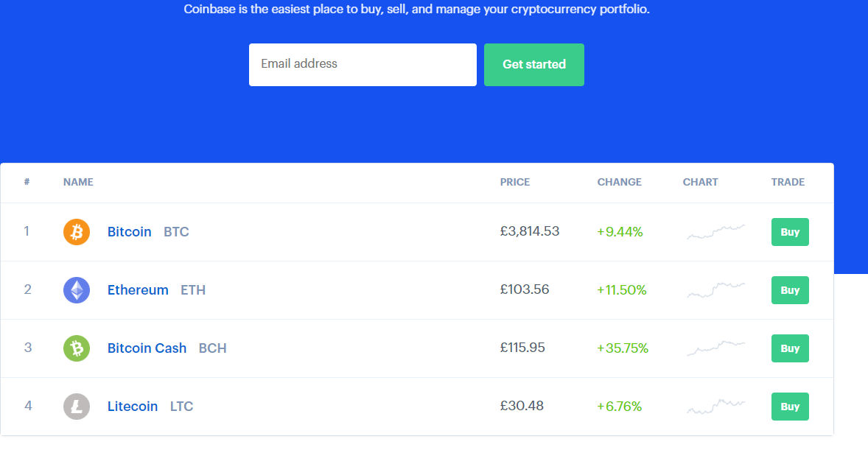Open the Bitcoin name link
This screenshot has width=868, height=464.
130,232
